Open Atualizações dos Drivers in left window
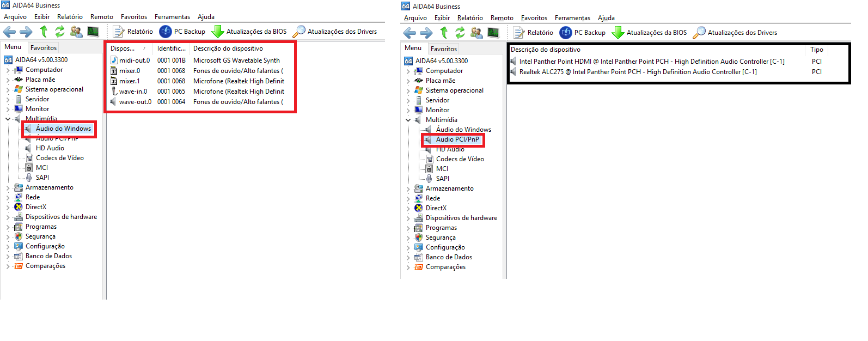 click(x=335, y=32)
